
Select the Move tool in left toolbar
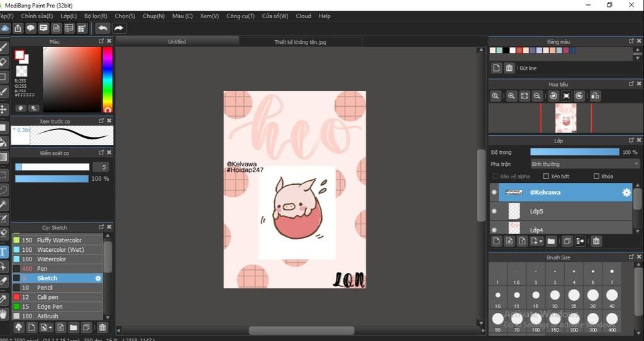coord(3,109)
